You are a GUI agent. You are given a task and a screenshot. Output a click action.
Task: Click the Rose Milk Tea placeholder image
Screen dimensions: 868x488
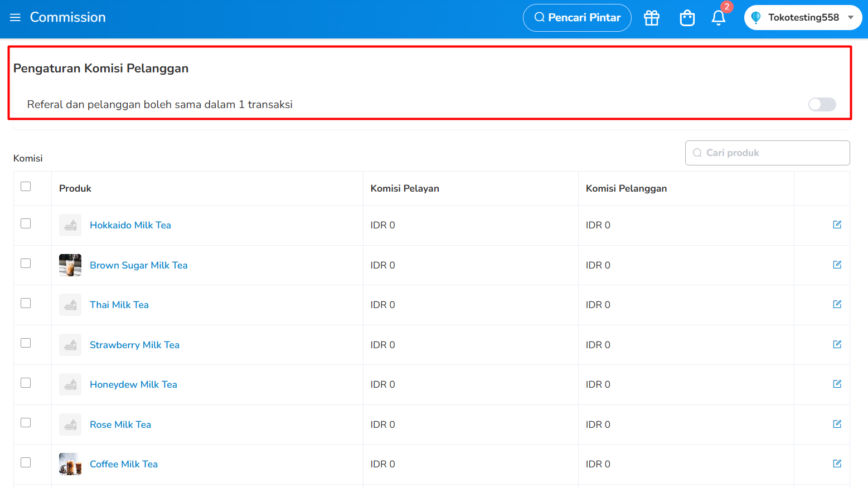(70, 424)
